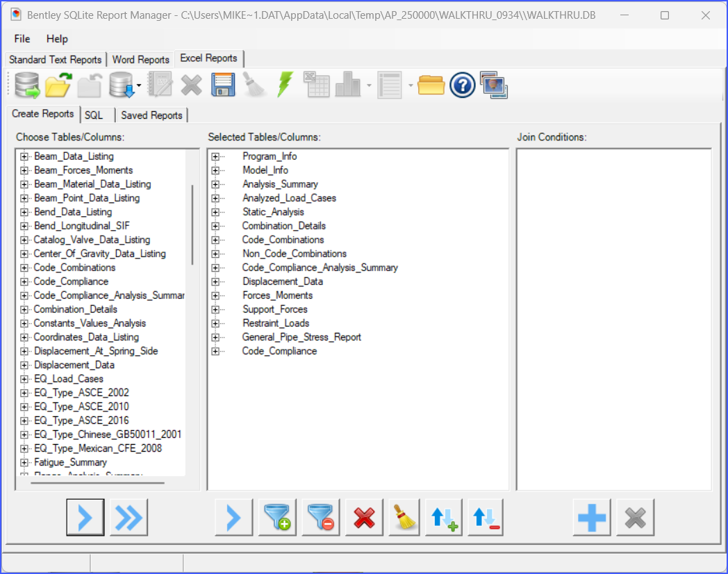Open dropdown arrow beside list template icon
Image resolution: width=728 pixels, height=574 pixels.
[411, 85]
